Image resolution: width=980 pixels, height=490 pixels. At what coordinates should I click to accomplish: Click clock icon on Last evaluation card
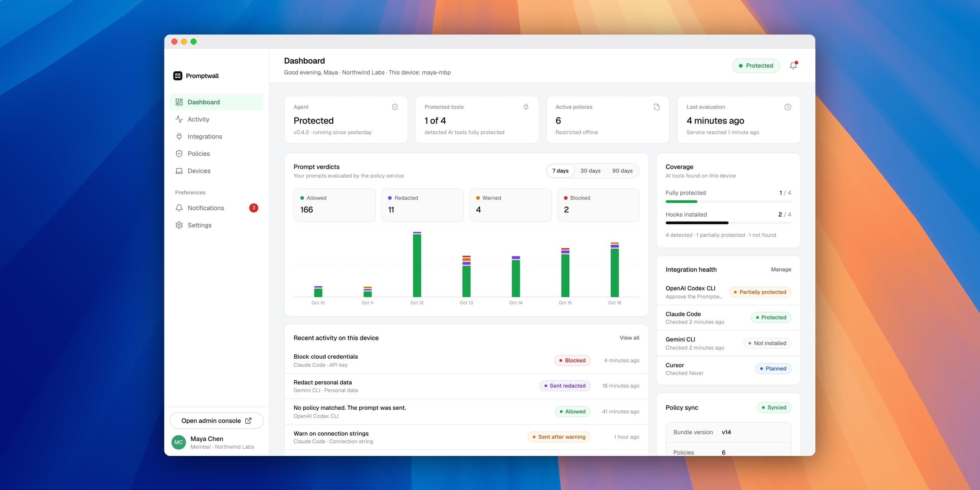(x=787, y=107)
